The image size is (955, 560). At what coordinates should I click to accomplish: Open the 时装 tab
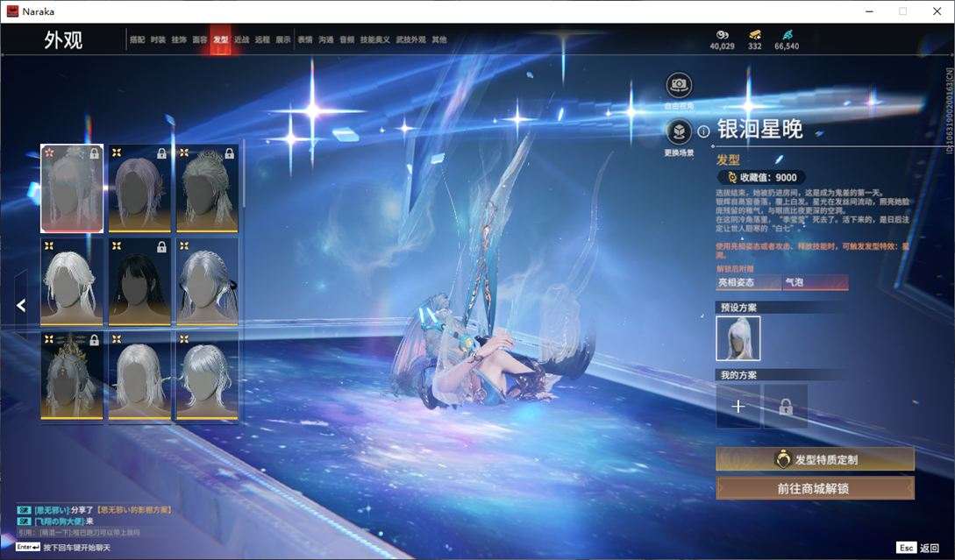(158, 39)
